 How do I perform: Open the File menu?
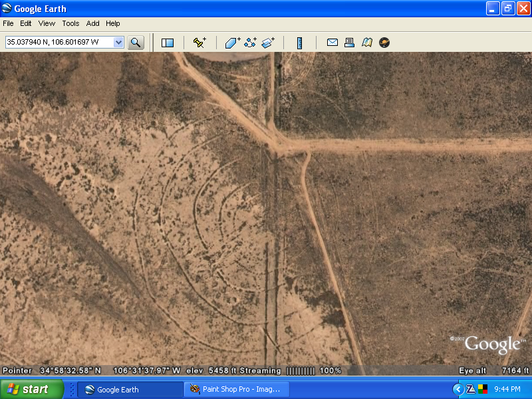pyautogui.click(x=8, y=23)
